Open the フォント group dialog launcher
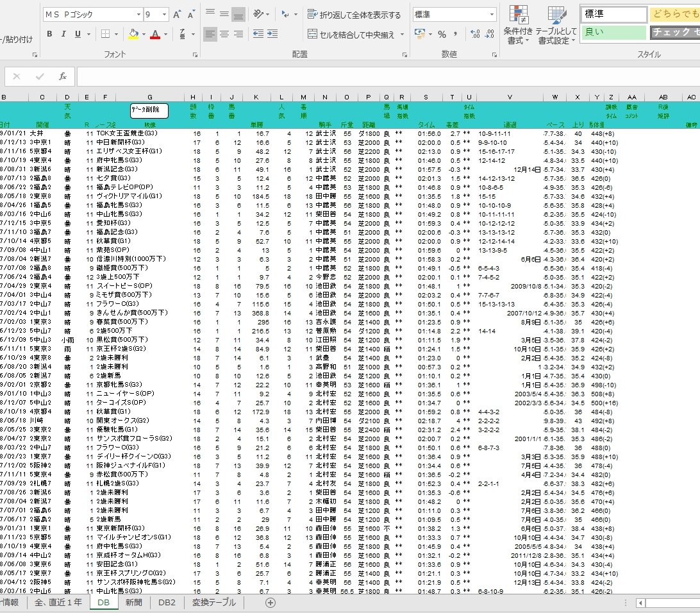700x613 pixels. 195,55
